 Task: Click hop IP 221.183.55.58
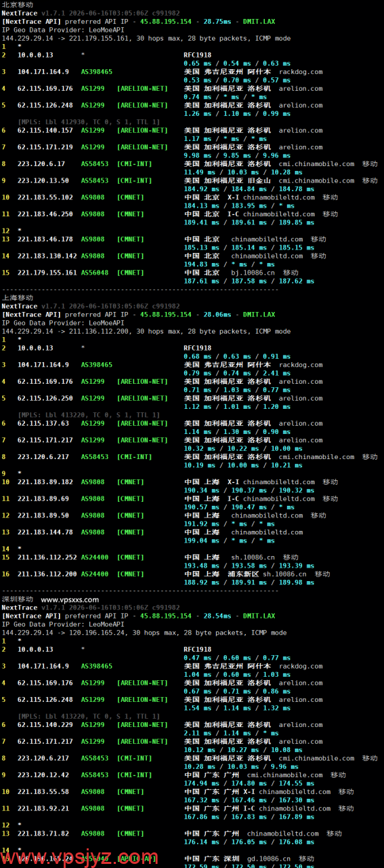[x=43, y=791]
